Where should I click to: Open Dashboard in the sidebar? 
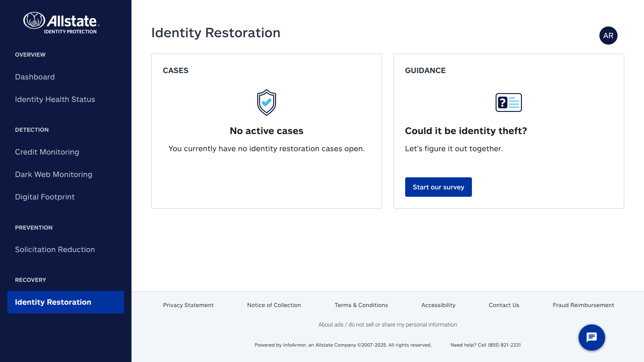click(x=35, y=77)
